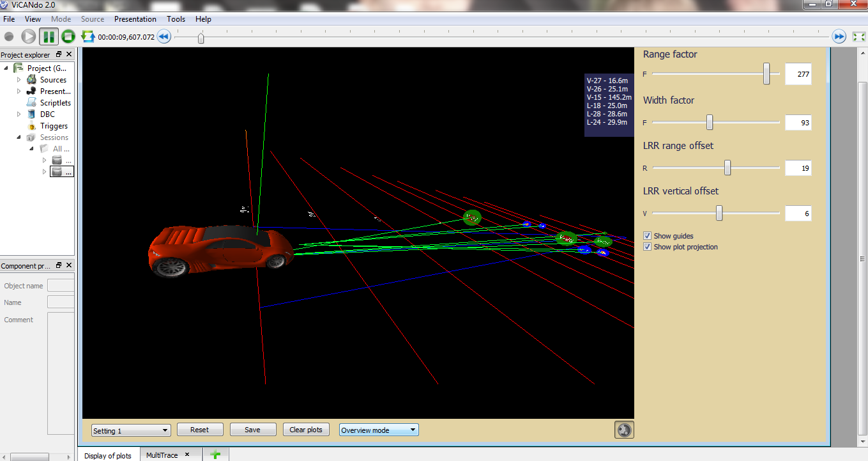Open the File menu

tap(9, 19)
